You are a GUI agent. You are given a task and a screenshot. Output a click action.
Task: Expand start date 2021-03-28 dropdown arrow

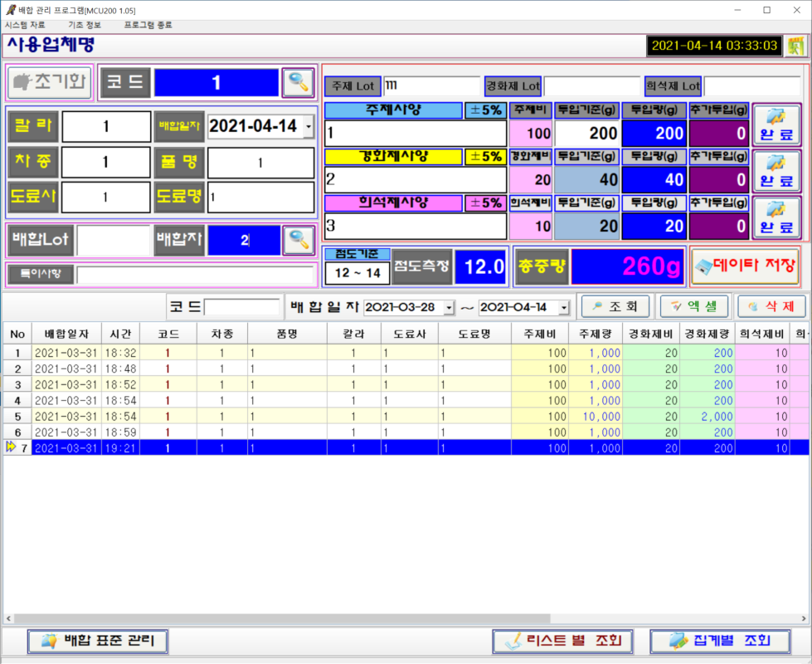coord(449,307)
